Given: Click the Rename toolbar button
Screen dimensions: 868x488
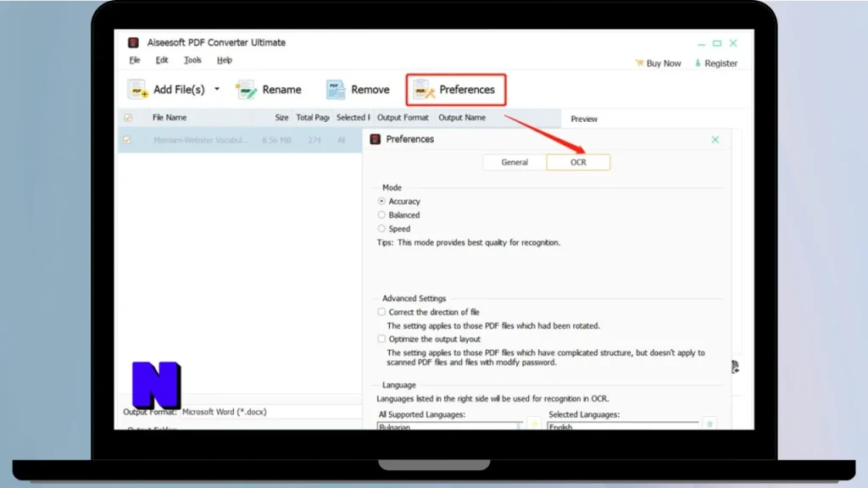Looking at the screenshot, I should coord(269,90).
